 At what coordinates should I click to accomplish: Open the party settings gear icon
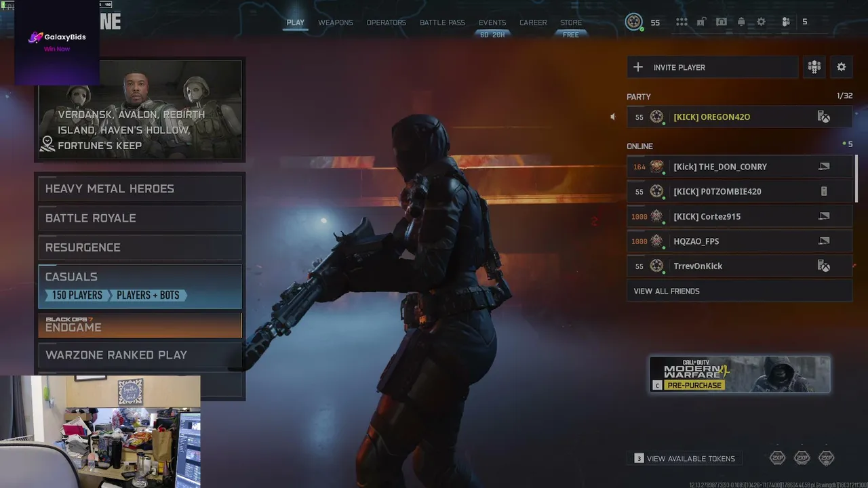[x=842, y=67]
